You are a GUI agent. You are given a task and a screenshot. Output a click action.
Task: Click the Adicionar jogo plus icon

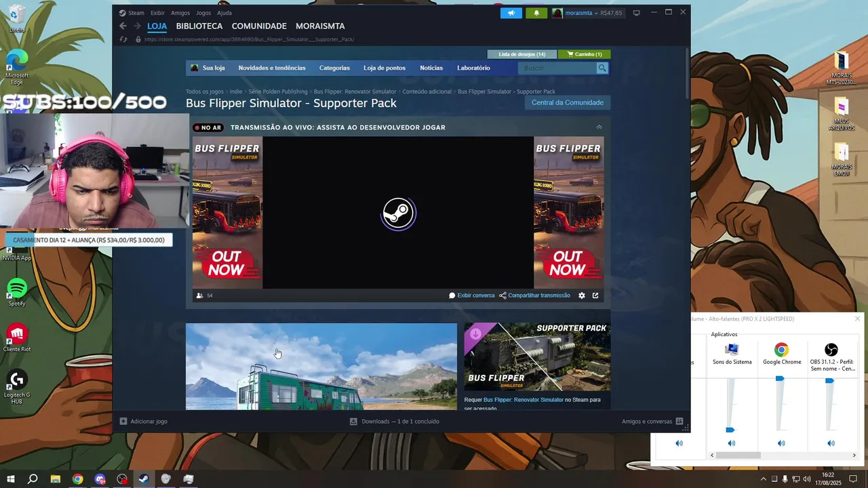(x=123, y=421)
